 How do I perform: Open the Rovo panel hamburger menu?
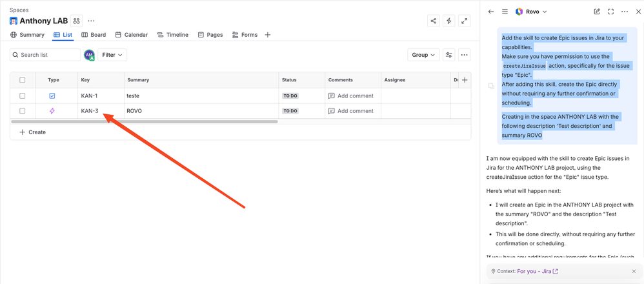tap(505, 12)
